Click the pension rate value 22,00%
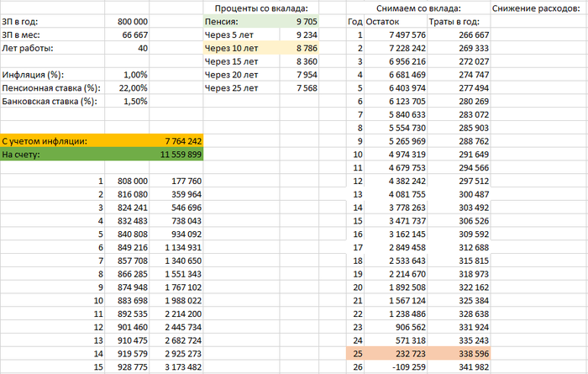The width and height of the screenshot is (588, 374). click(x=131, y=88)
